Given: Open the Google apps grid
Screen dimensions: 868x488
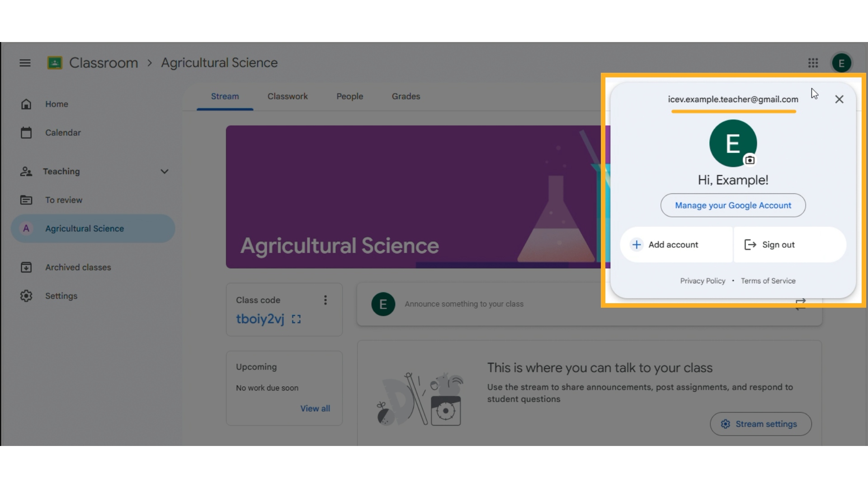Looking at the screenshot, I should 813,63.
